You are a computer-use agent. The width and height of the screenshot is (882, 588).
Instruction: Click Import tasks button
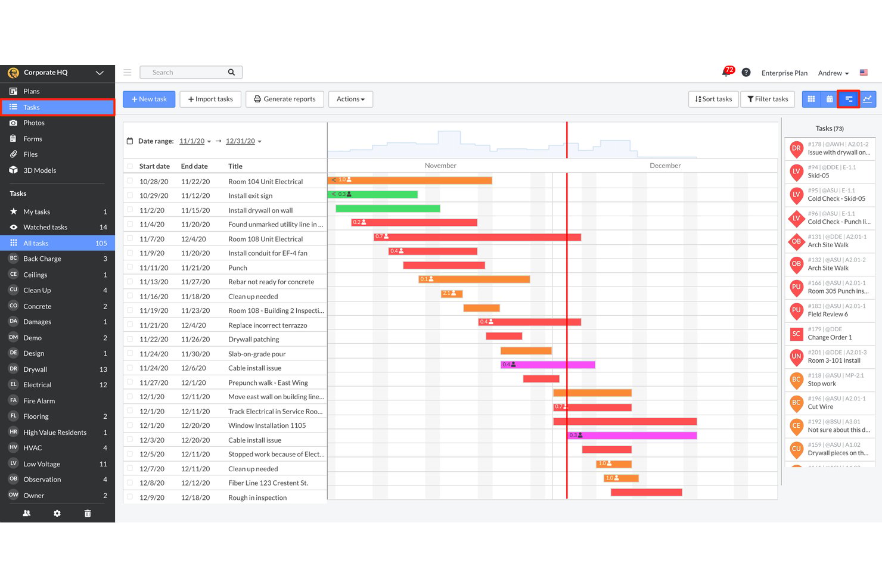pos(210,99)
